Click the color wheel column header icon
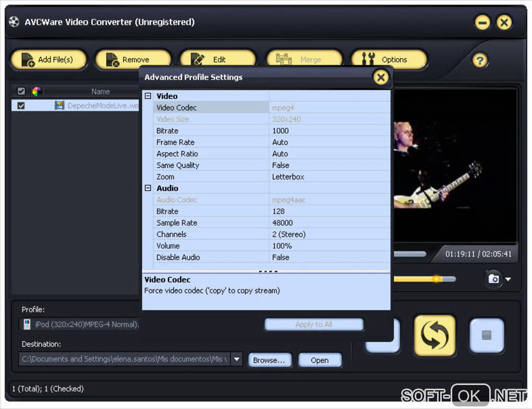Screen dimensions: 532x409 pos(37,91)
